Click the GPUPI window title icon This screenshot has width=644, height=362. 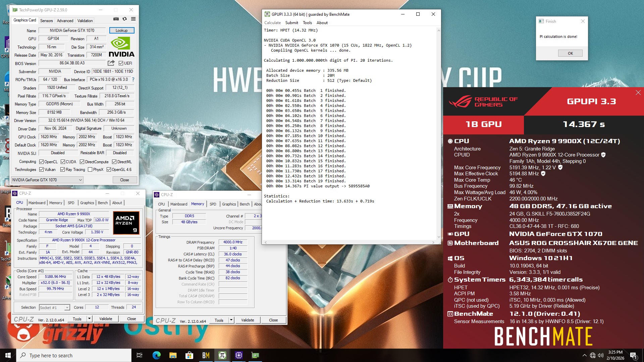click(267, 14)
